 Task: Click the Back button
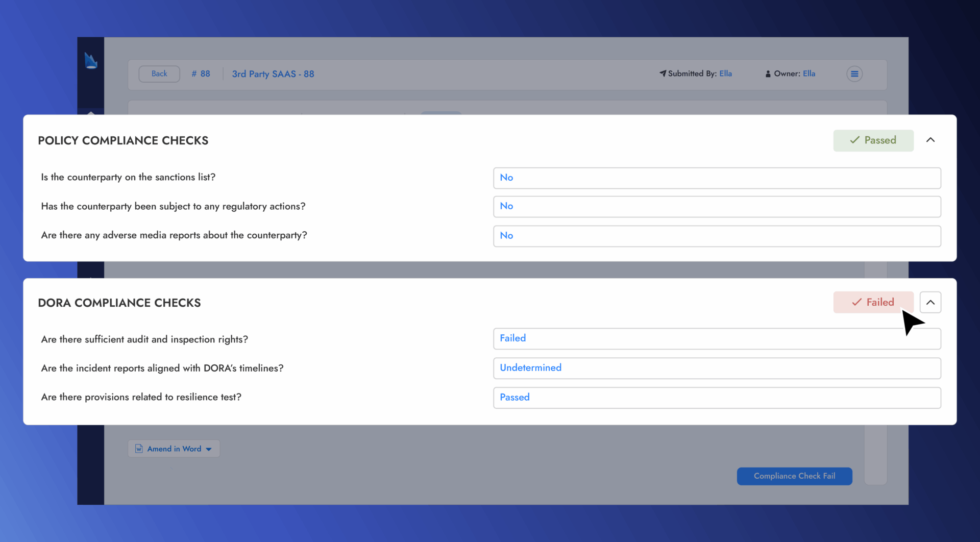point(159,73)
